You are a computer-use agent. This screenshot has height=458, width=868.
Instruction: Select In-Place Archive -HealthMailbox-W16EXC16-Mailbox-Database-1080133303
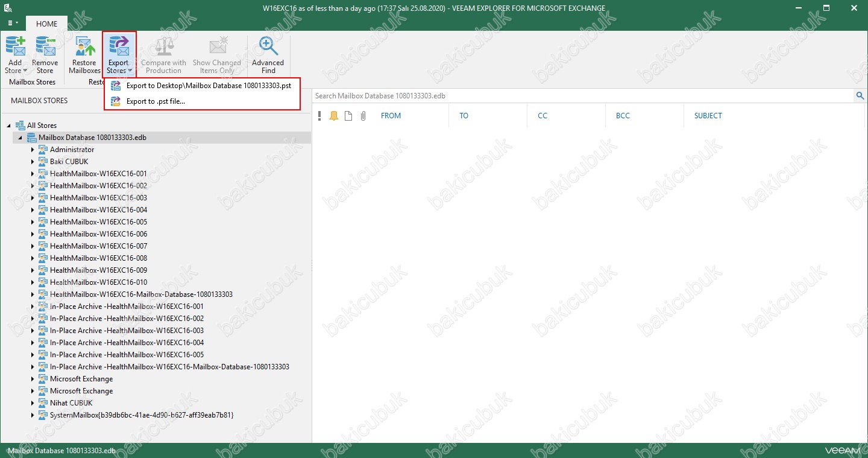point(169,367)
